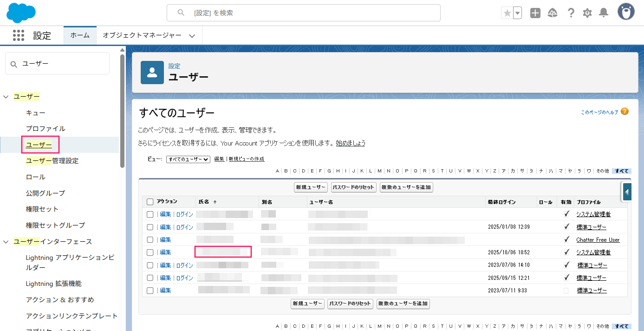The width and height of the screenshot is (644, 331).
Task: Open Lightning 拡張機能 in the sidebar
Action: coord(54,284)
